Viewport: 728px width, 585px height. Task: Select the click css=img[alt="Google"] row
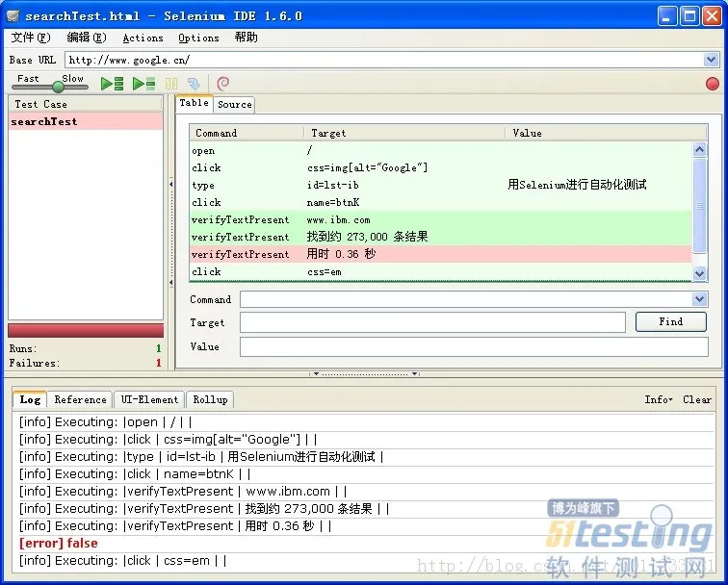(x=441, y=167)
